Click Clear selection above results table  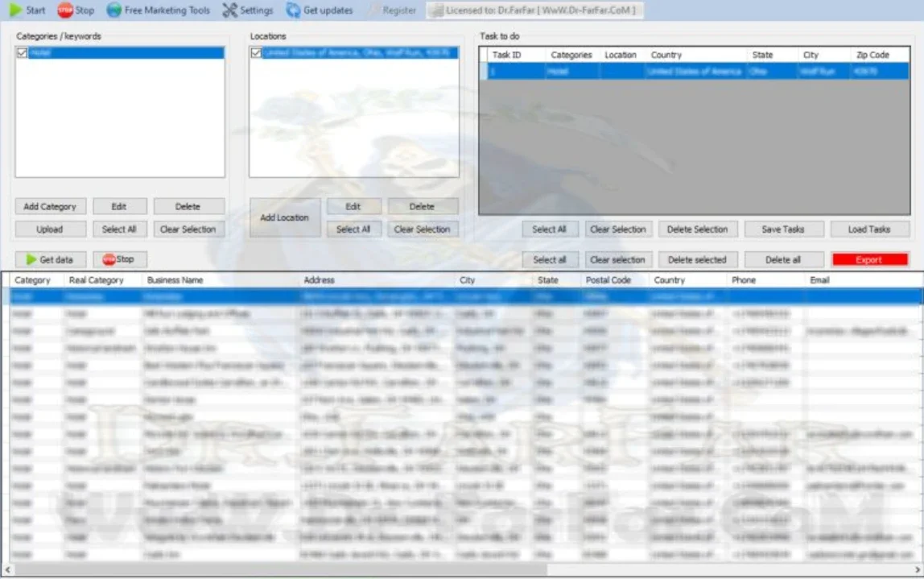(618, 259)
